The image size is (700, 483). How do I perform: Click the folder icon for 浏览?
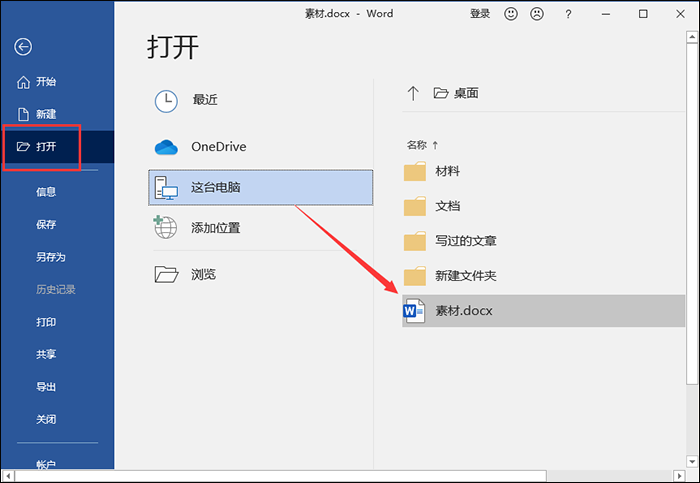pyautogui.click(x=166, y=274)
